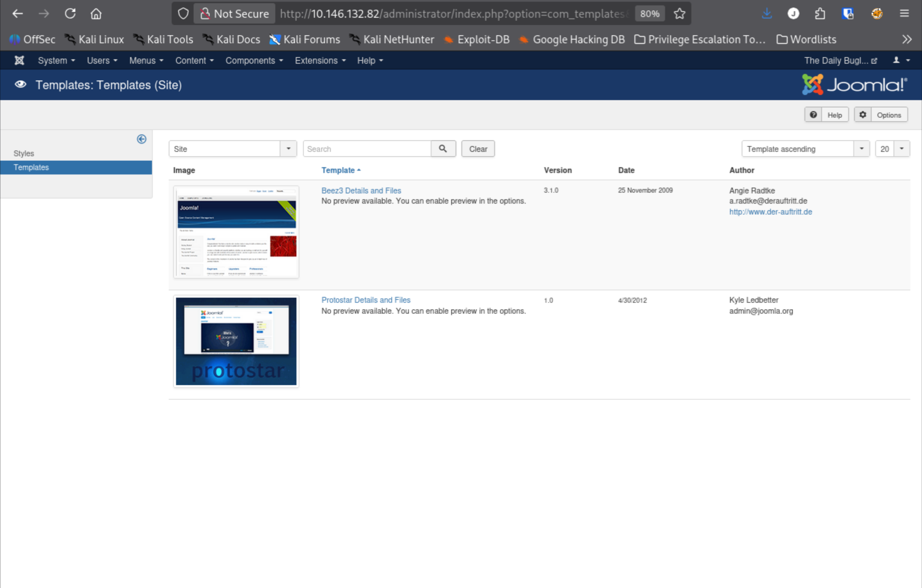Open the Help menu in admin bar
Screen dimensions: 922x588
tap(370, 60)
